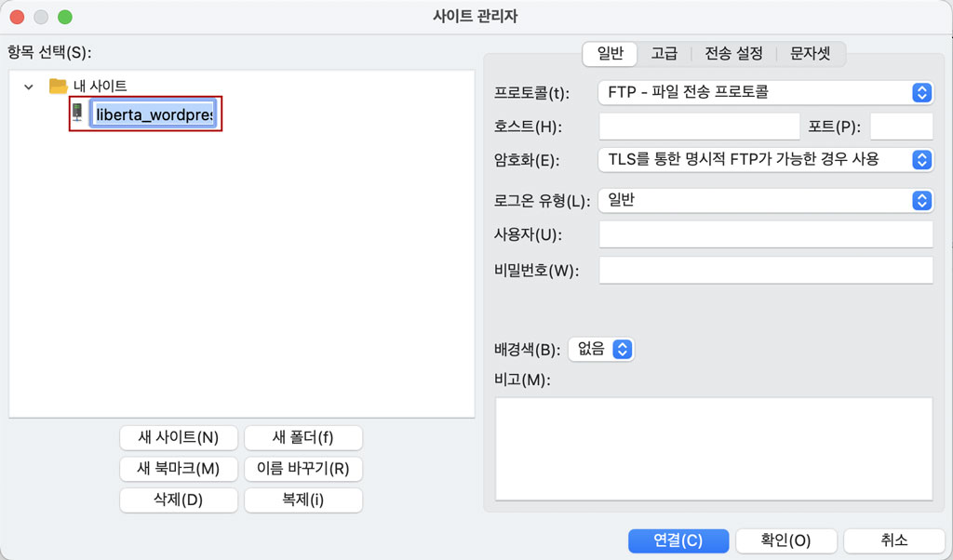Click the server icon beside liberta_wordpress
953x560 pixels.
77,113
